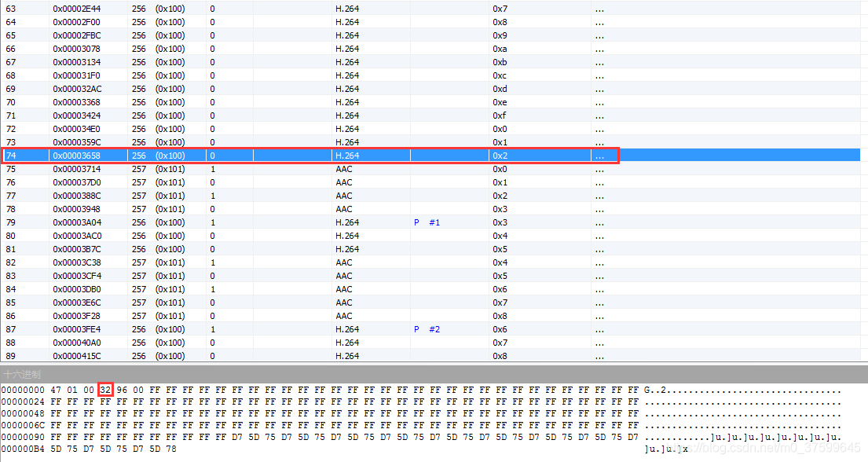
Task: Click PID 256 (0x100) in row 80
Action: (x=159, y=236)
